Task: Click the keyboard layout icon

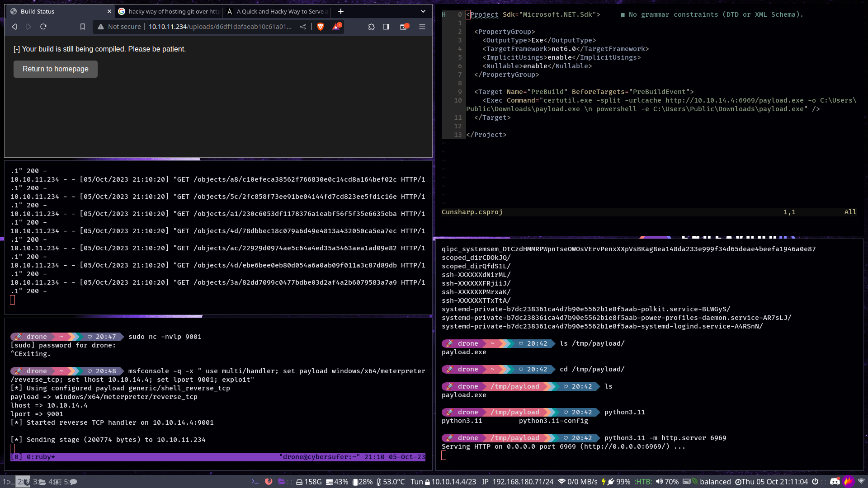Action: click(687, 482)
